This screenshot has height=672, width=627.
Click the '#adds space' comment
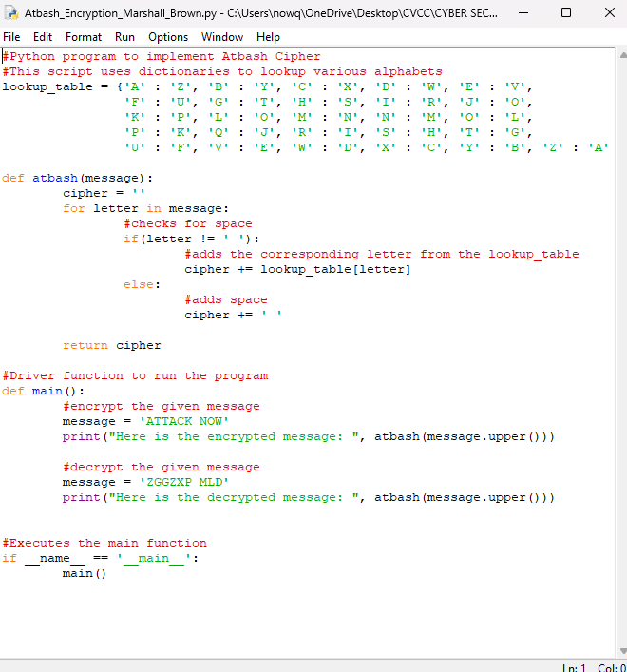[226, 300]
